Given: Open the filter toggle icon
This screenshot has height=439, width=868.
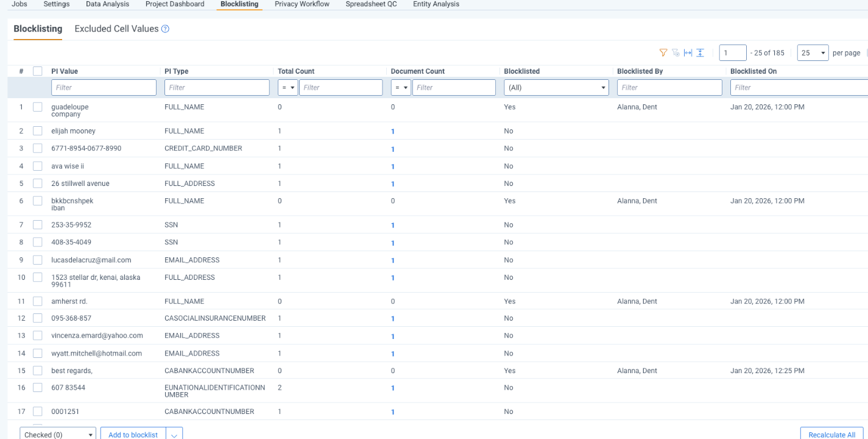Looking at the screenshot, I should click(x=663, y=52).
